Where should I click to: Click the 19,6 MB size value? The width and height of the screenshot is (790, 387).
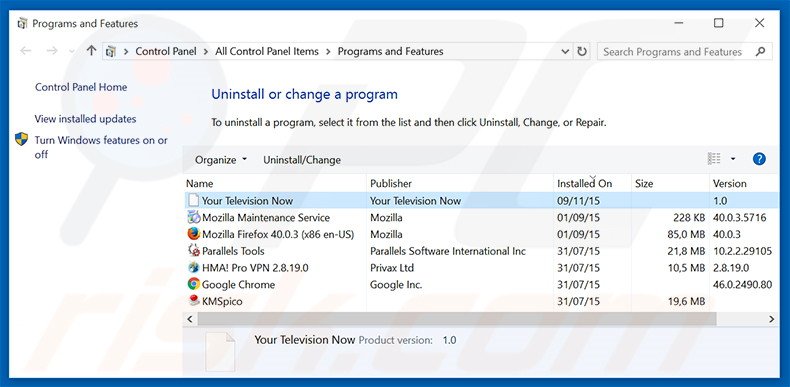tap(686, 301)
